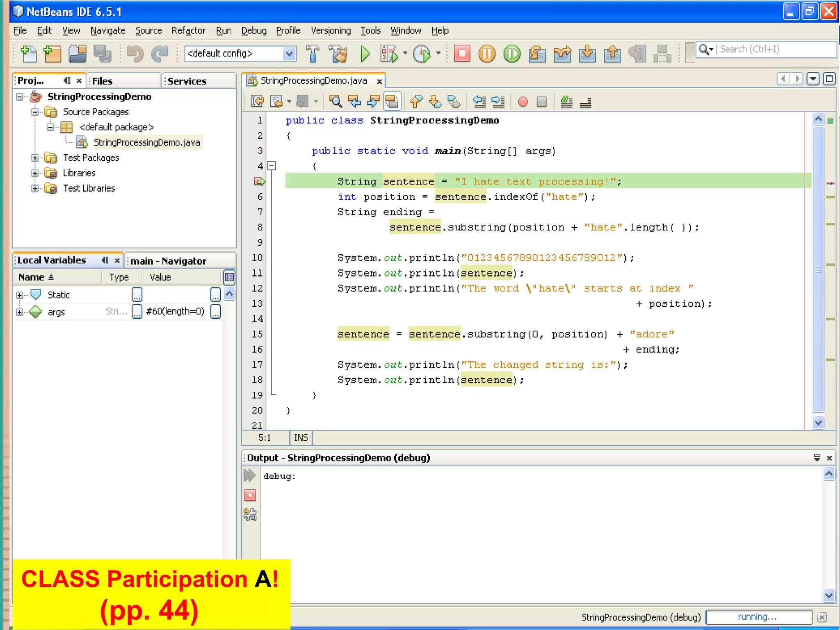Click the Save All toolbar icon
This screenshot has height=630, width=840.
pos(103,54)
